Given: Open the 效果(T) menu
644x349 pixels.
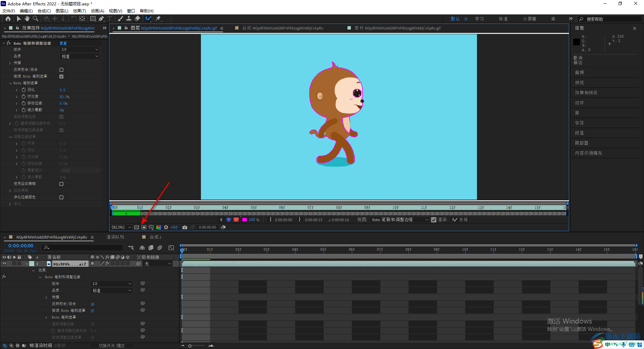Looking at the screenshot, I should click(79, 11).
